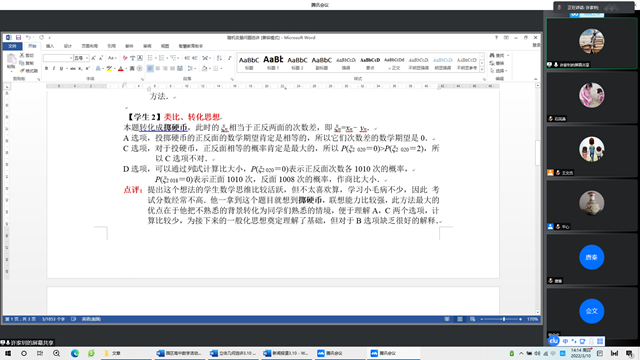Toggle Bold formatting

(47, 69)
